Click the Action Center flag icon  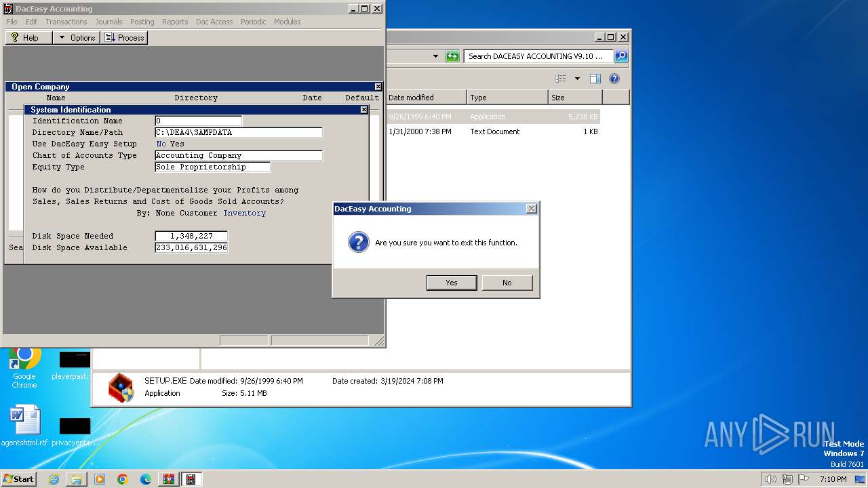tap(804, 479)
